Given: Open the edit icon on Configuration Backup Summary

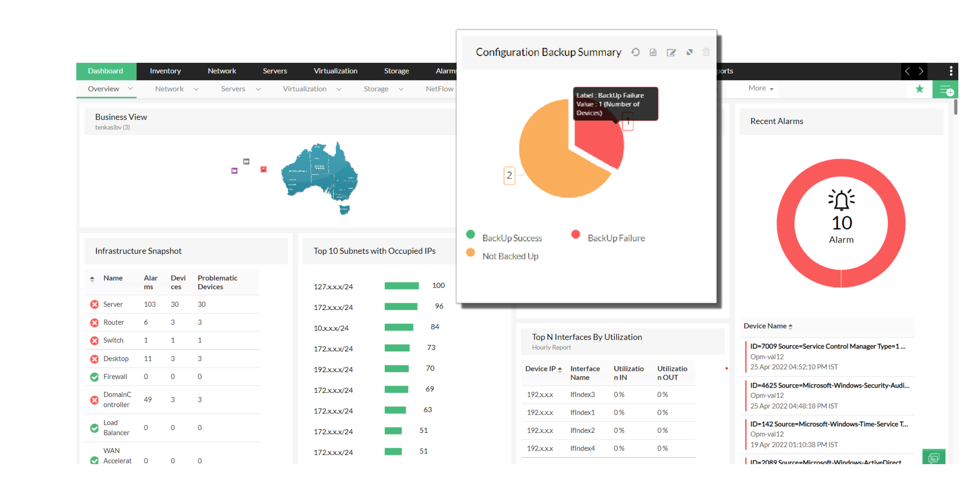Looking at the screenshot, I should [x=671, y=52].
